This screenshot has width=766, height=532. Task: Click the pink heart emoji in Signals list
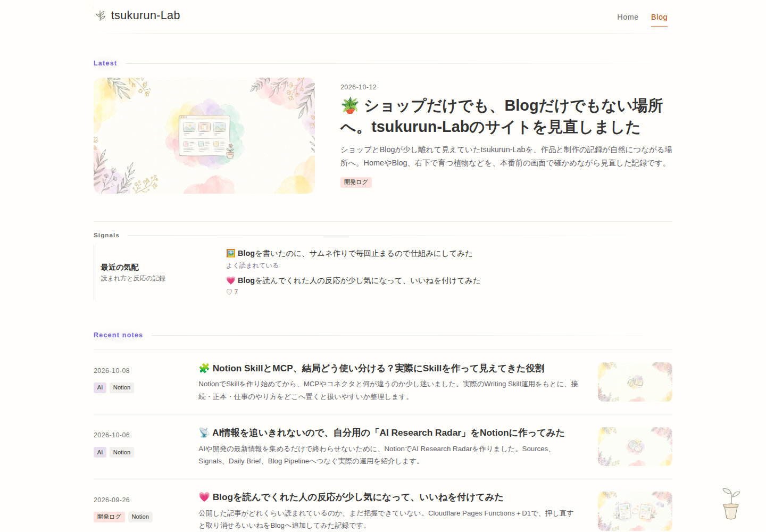(x=230, y=280)
